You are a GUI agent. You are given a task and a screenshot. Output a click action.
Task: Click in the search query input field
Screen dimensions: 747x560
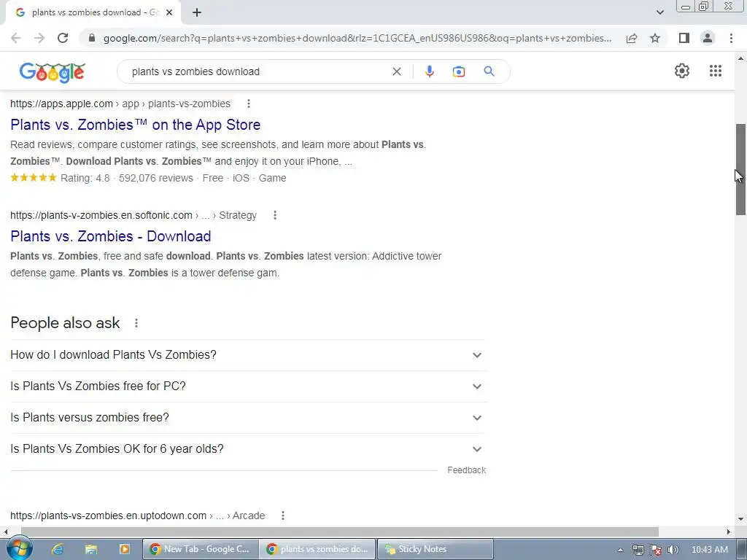[258, 71]
